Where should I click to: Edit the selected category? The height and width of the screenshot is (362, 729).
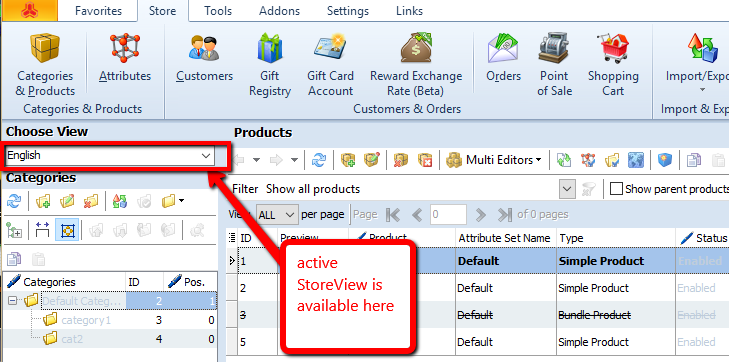point(67,201)
